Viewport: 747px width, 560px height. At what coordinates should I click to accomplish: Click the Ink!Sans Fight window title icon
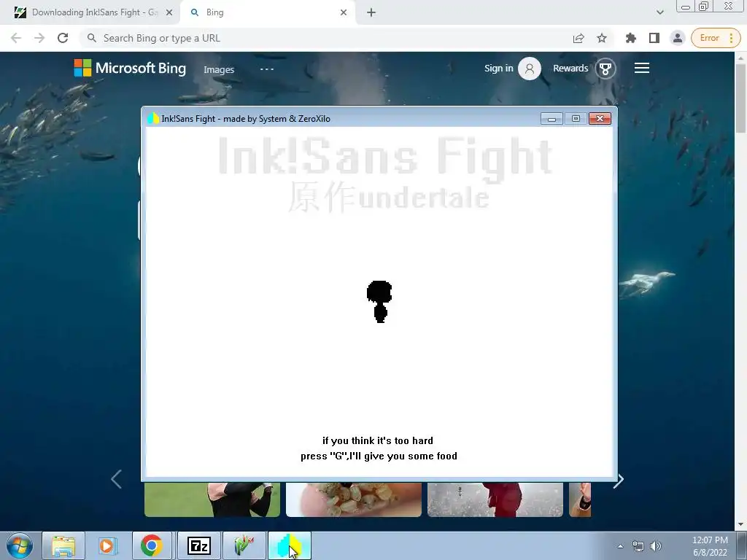pos(153,119)
